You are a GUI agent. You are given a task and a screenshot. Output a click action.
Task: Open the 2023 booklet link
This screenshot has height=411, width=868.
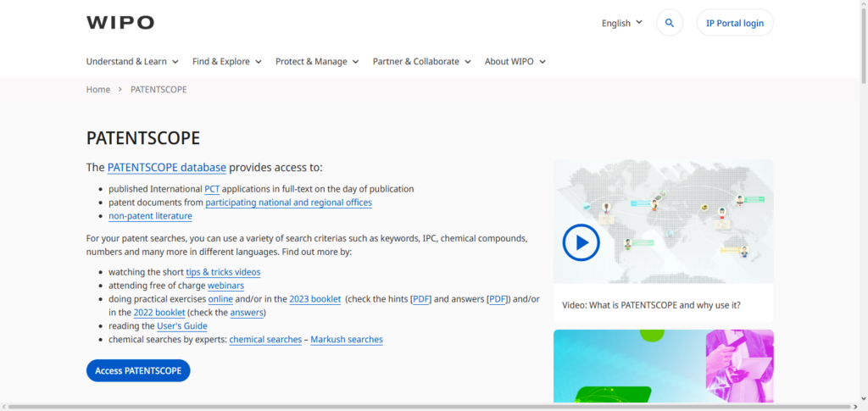315,299
